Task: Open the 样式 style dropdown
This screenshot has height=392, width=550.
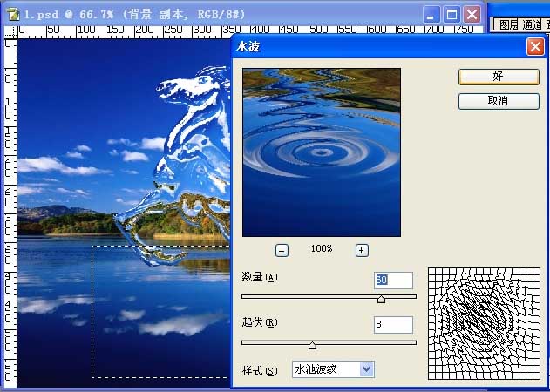Action: click(333, 369)
